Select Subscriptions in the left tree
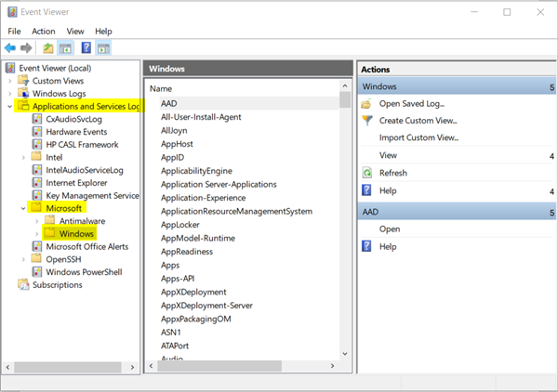 (57, 285)
